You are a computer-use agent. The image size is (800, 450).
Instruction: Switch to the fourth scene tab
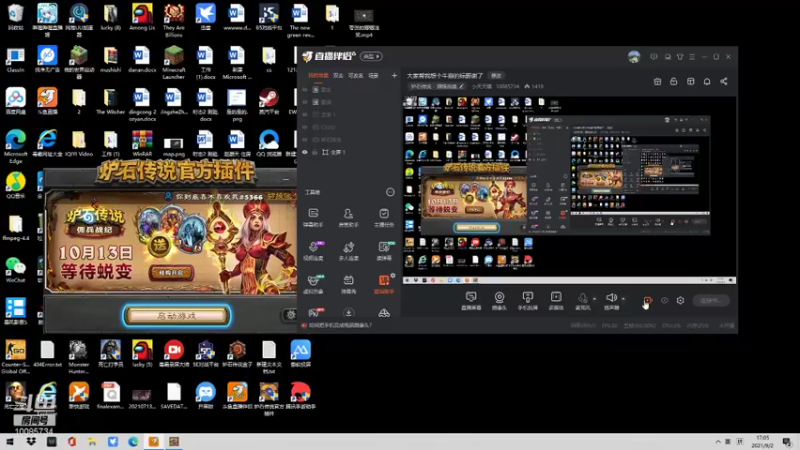point(373,76)
